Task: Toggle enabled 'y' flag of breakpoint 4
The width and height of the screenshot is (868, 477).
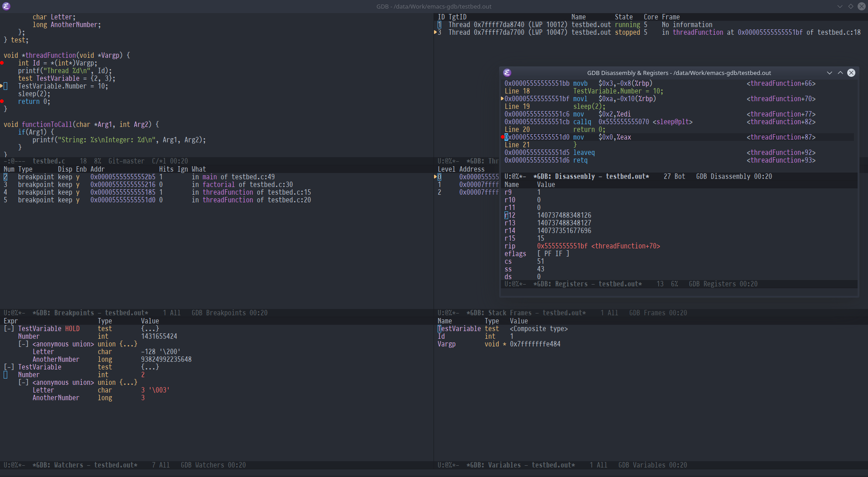Action: point(78,192)
